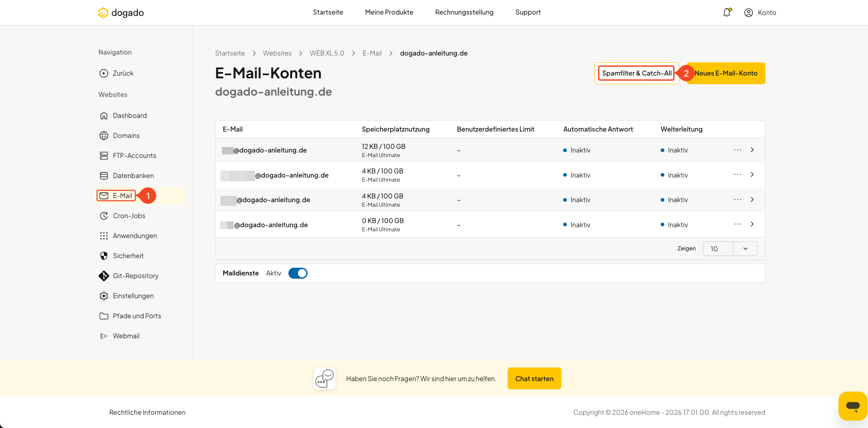Click the Speicherplatznutzung column header
The height and width of the screenshot is (428, 868).
point(395,129)
